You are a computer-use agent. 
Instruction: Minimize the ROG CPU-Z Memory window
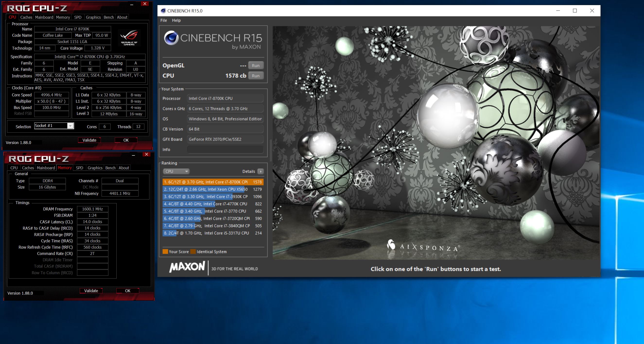[133, 155]
